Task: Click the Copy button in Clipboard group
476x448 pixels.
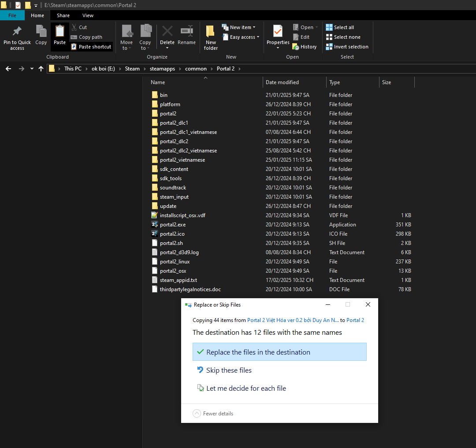Action: click(x=41, y=35)
